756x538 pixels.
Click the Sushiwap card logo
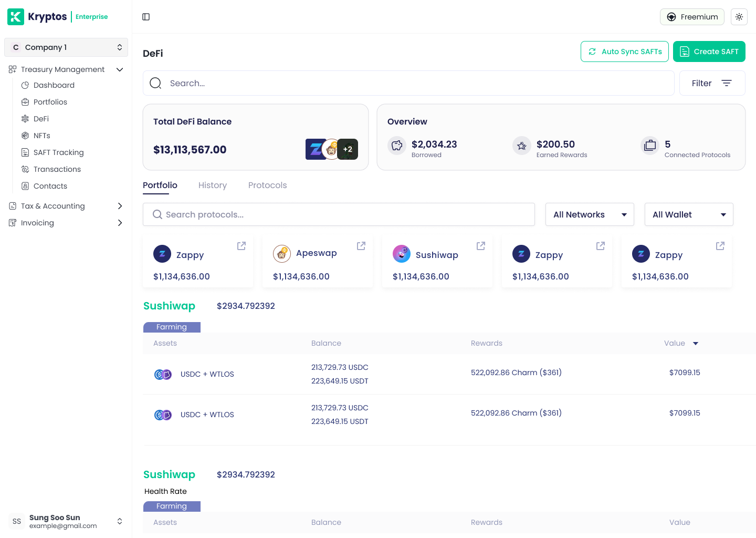[402, 254]
